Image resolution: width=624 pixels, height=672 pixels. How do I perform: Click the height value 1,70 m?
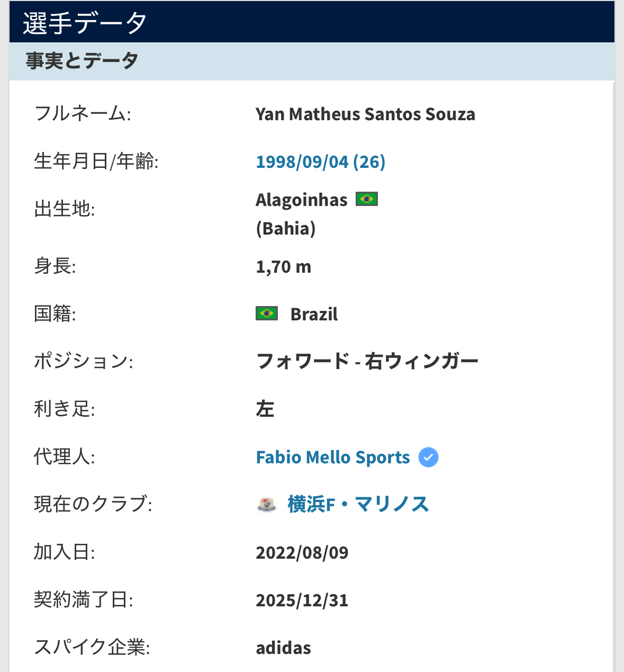tap(284, 266)
